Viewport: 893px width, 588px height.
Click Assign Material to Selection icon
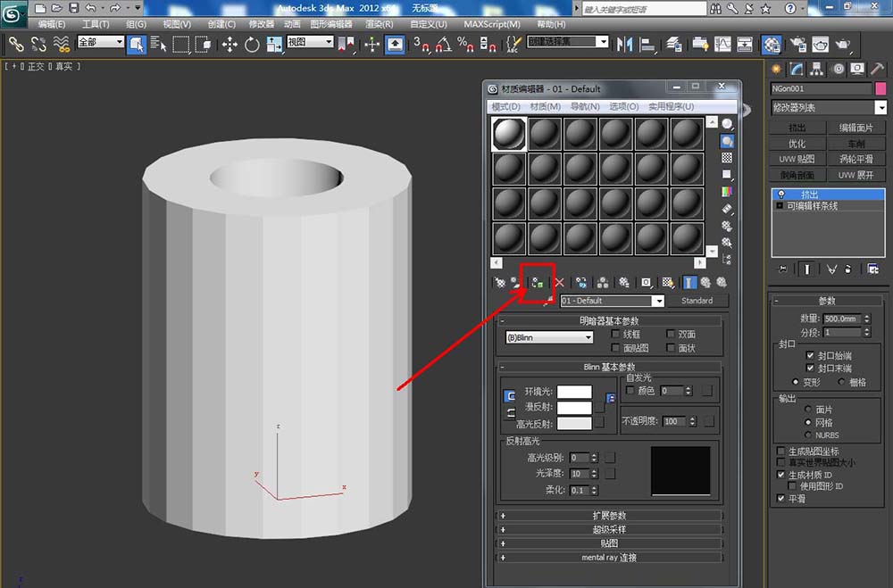point(537,282)
